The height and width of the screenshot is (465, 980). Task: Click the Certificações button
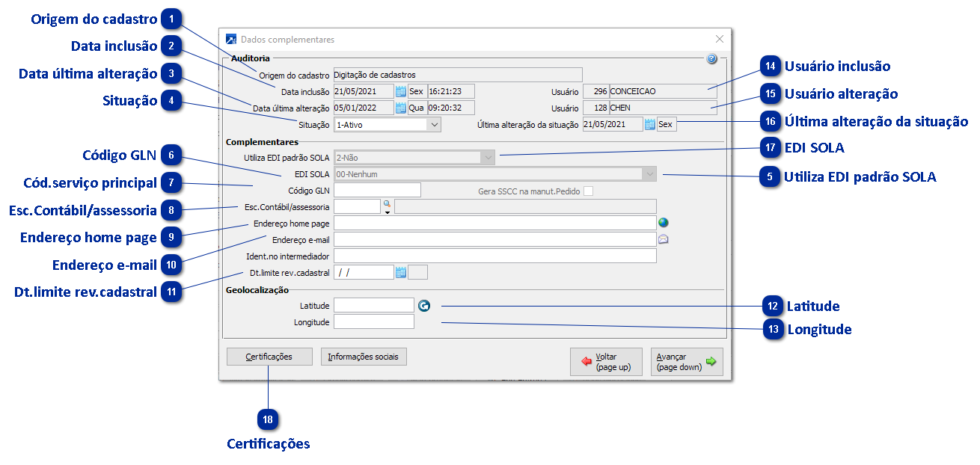click(x=269, y=357)
